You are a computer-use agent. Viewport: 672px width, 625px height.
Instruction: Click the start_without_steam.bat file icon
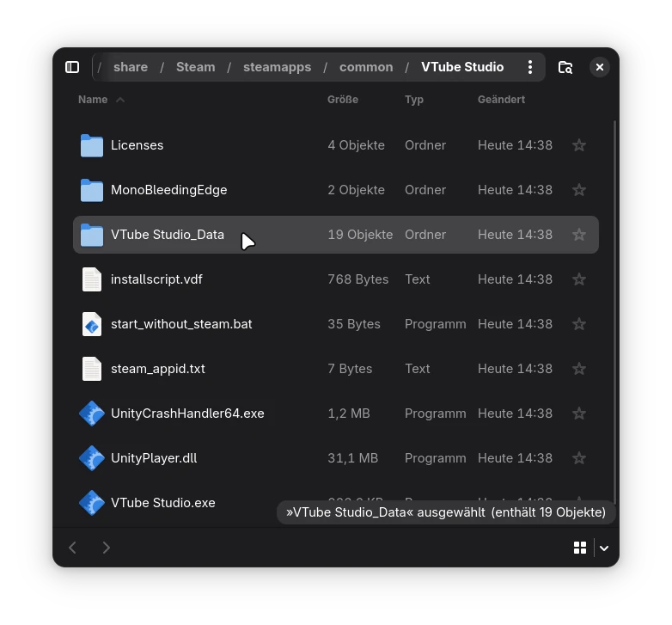pos(92,324)
